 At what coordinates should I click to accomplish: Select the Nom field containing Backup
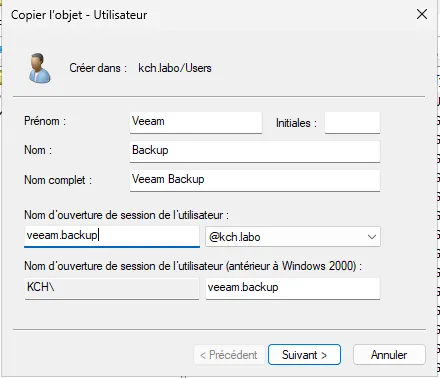(x=255, y=151)
